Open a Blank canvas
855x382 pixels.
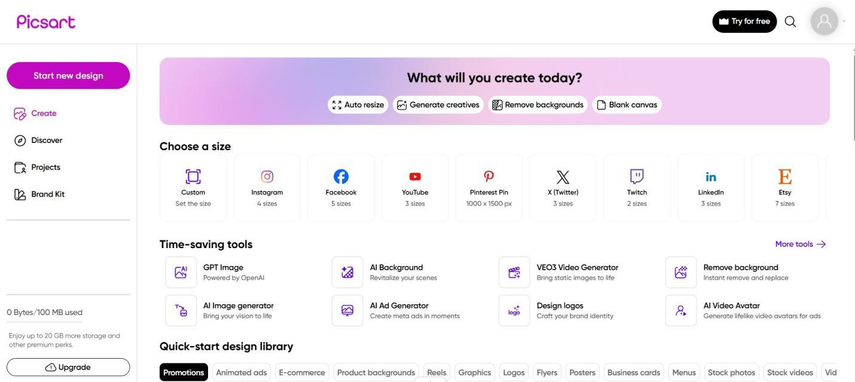pos(627,105)
